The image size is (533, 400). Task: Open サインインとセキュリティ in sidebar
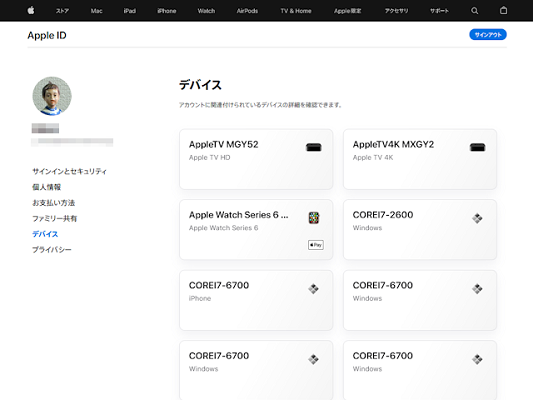69,171
